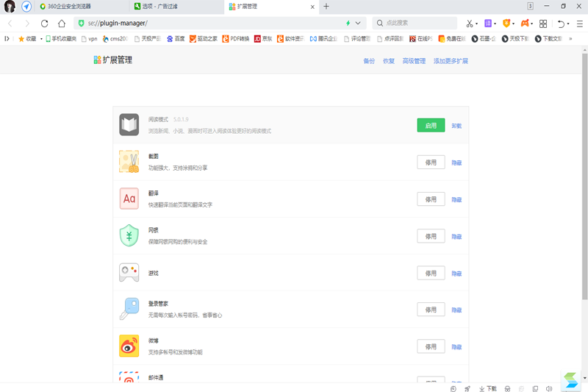Click the browser reload button

coord(44,24)
